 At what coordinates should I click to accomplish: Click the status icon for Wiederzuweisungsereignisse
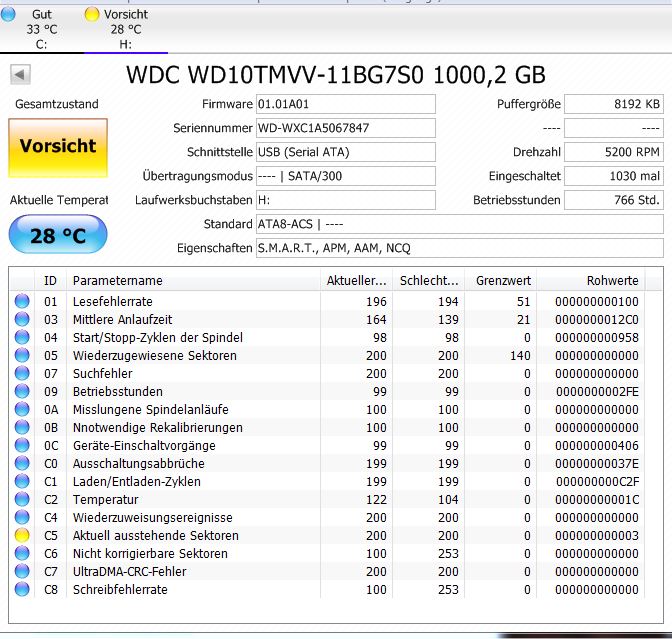point(22,517)
